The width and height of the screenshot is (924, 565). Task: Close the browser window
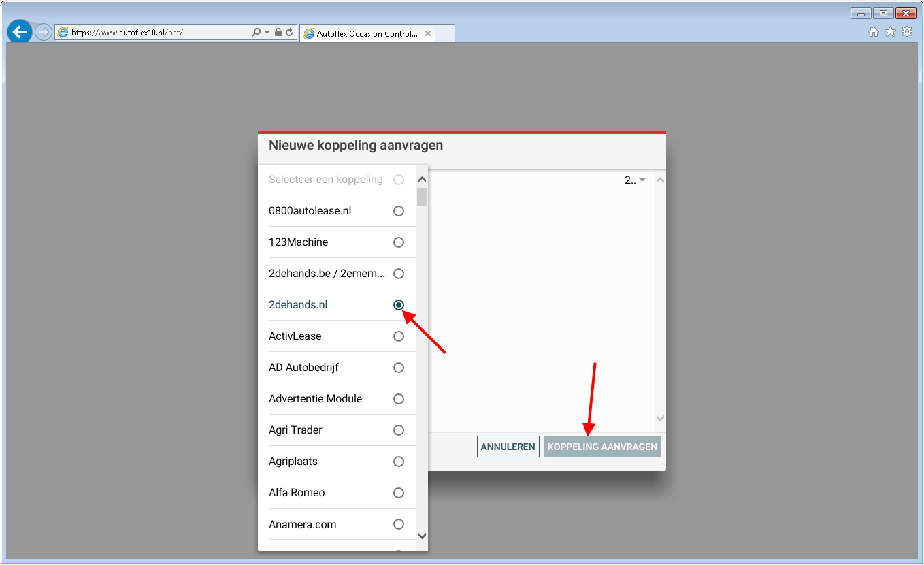tap(906, 13)
